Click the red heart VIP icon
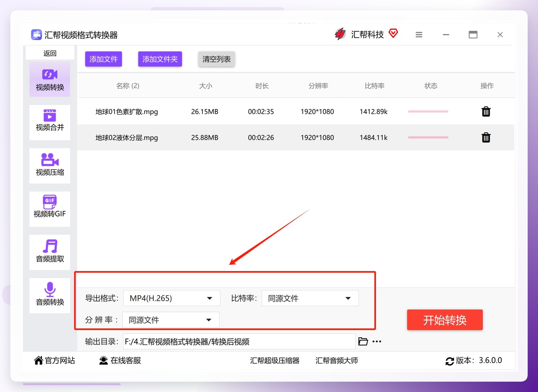The height and width of the screenshot is (392, 538). pos(393,34)
